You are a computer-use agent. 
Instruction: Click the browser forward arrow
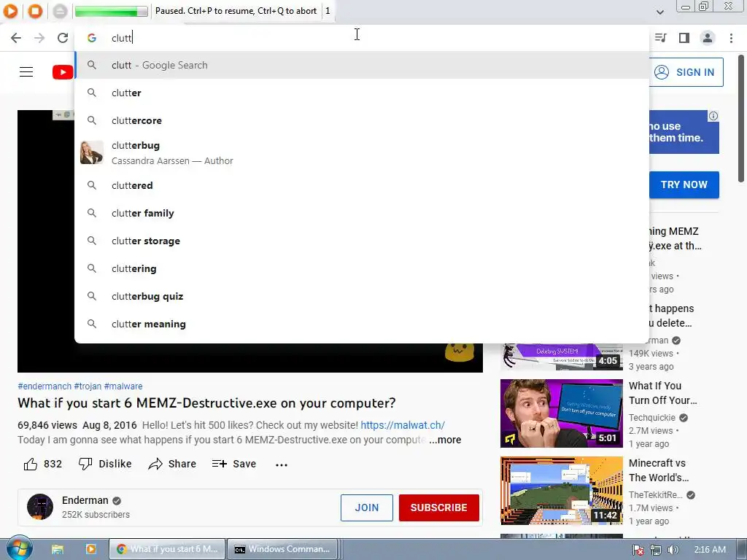point(39,38)
